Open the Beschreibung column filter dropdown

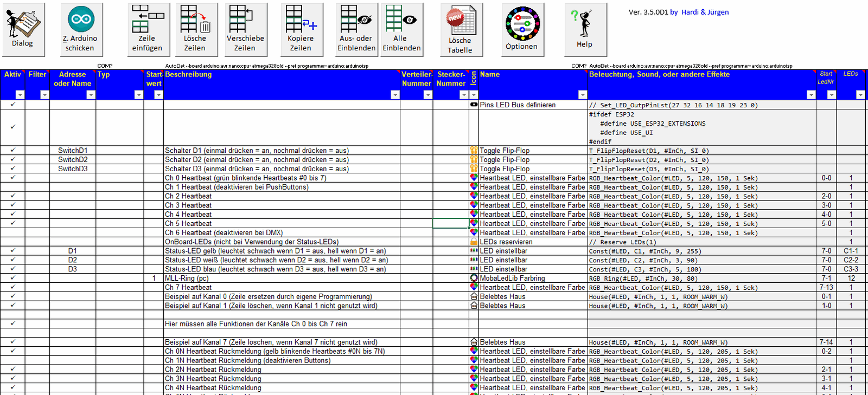point(394,95)
